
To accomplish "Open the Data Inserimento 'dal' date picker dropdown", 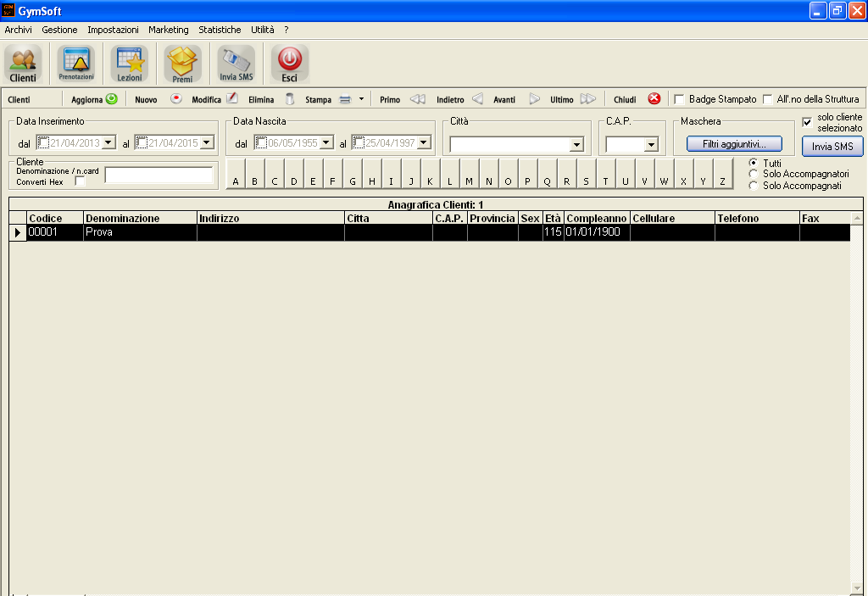I will (x=109, y=143).
